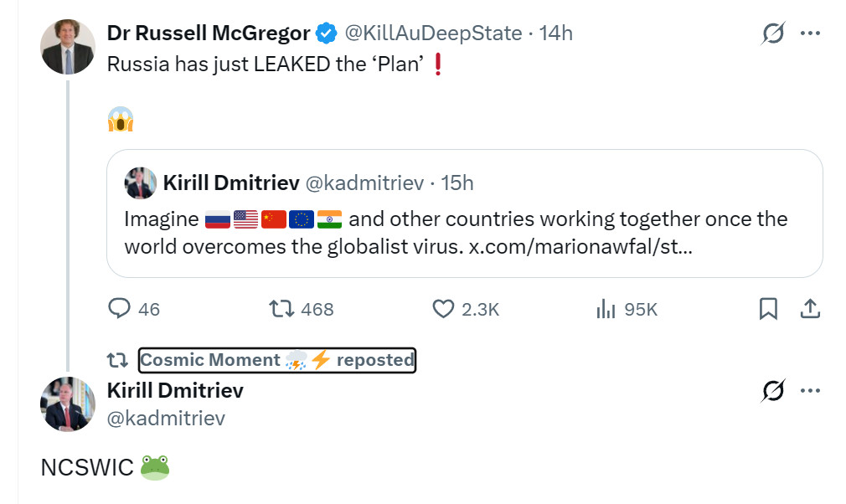Click the verified badge next to McGregor
Viewport: 846px width, 504px height.
tap(326, 33)
